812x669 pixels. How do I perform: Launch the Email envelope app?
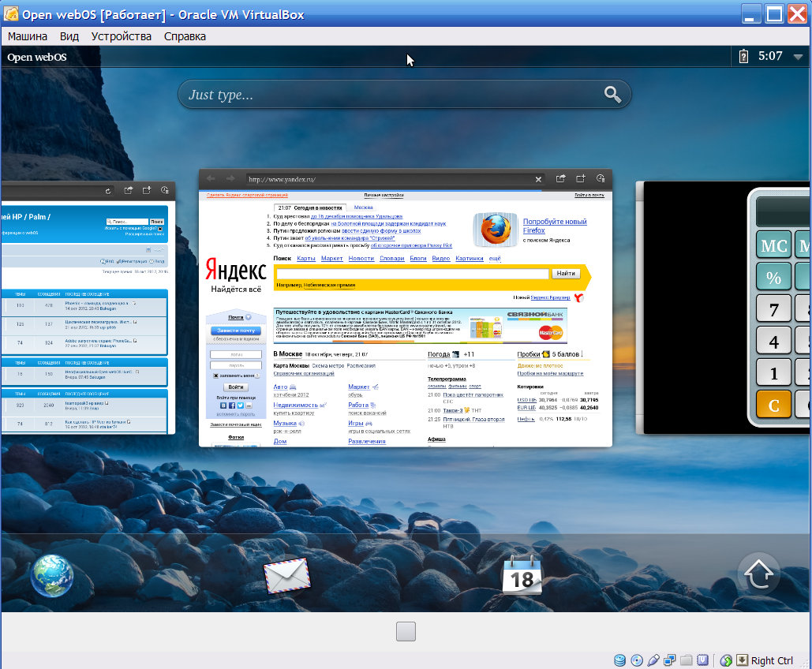click(286, 575)
